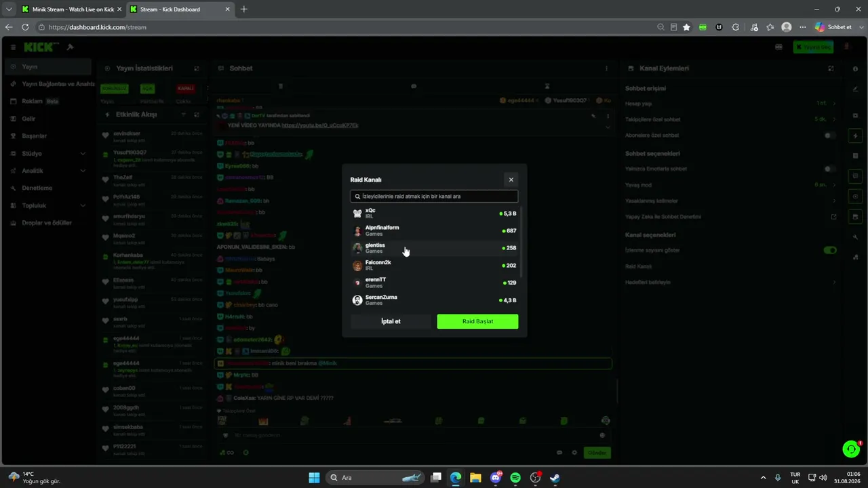Choose Alpnfinalform as raid target
The image size is (868, 488).
click(434, 230)
